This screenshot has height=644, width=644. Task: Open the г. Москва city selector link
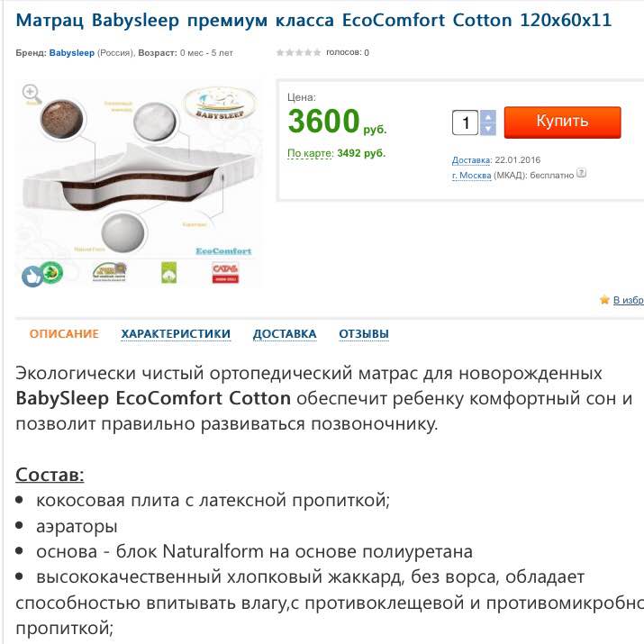coord(471,176)
